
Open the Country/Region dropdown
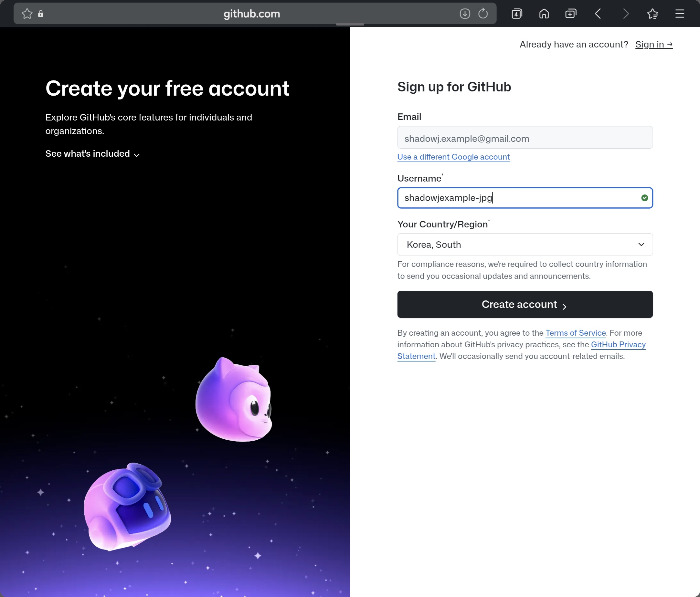click(x=525, y=245)
